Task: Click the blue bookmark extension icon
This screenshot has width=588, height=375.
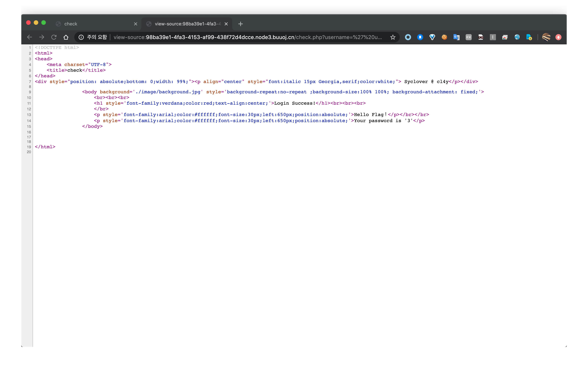Action: [420, 37]
